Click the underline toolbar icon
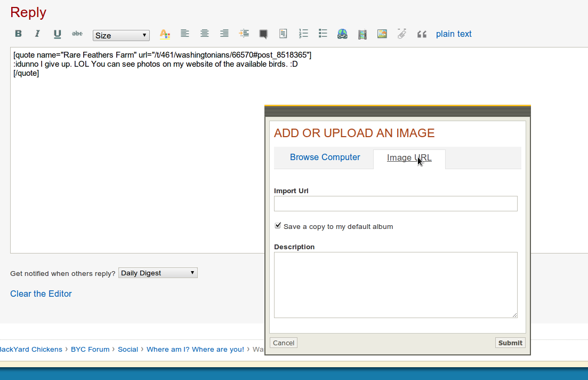Image resolution: width=588 pixels, height=380 pixels. 57,34
